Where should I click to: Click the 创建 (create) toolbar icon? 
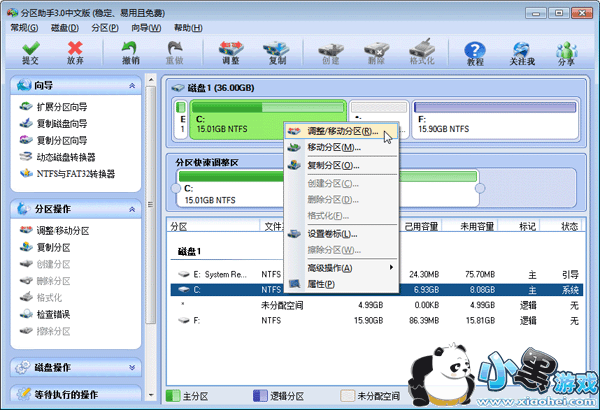[x=331, y=53]
